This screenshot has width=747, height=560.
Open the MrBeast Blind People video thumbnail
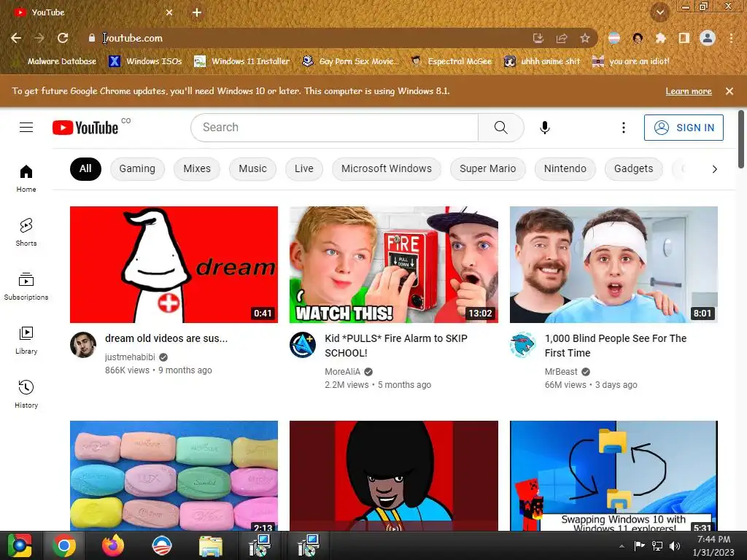[614, 264]
